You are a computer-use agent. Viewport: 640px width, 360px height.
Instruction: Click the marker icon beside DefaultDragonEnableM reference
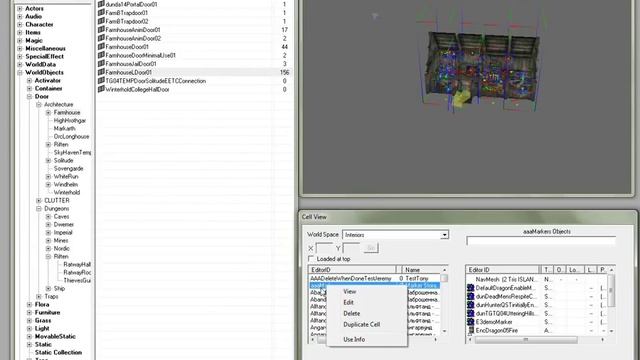pyautogui.click(x=471, y=288)
